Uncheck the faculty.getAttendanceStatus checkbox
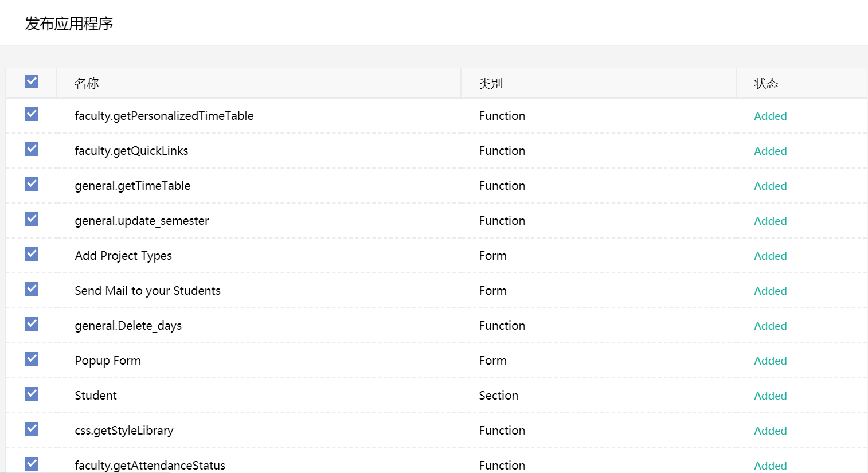The image size is (868, 473). click(32, 463)
